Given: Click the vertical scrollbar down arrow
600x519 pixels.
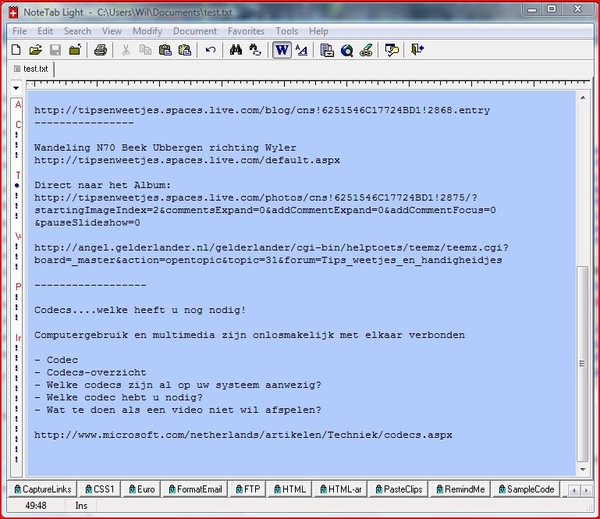Looking at the screenshot, I should point(583,469).
